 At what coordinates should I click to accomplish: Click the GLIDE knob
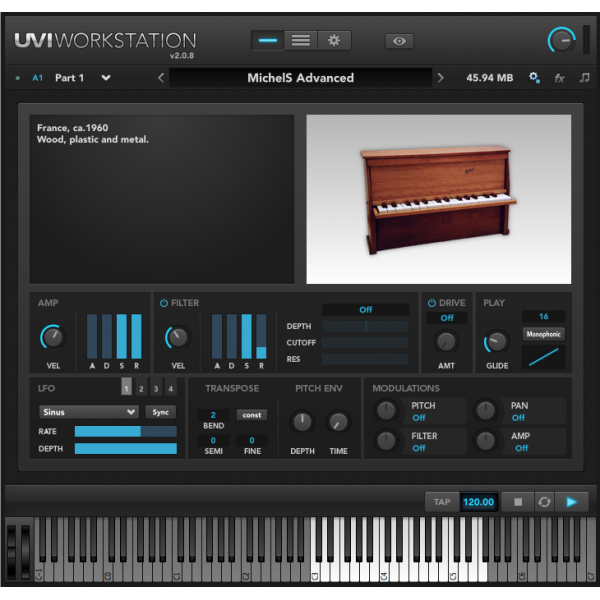[x=497, y=342]
